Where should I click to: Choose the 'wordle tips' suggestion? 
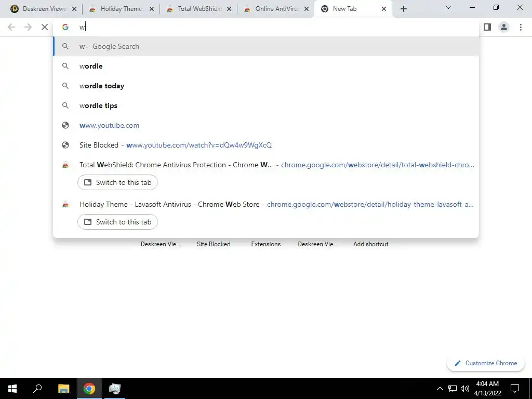pos(266,105)
